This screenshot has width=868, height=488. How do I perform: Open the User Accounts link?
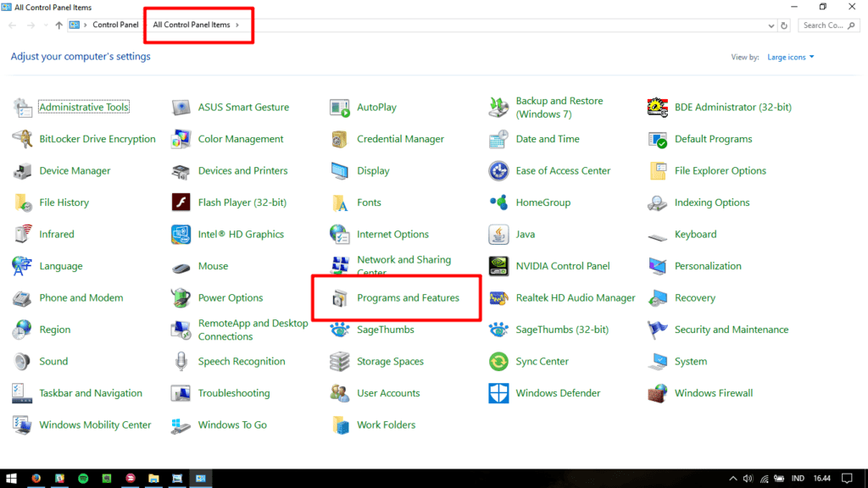click(x=388, y=393)
